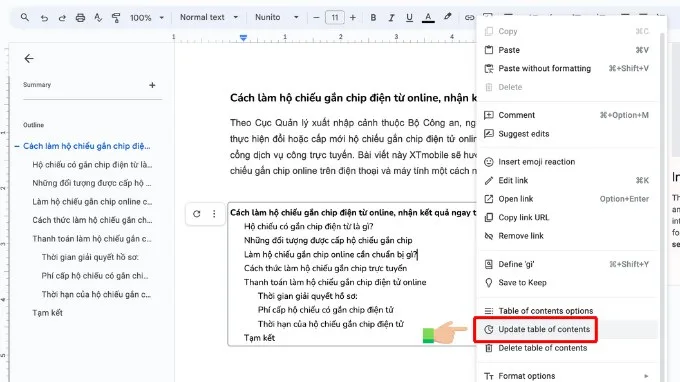
Task: Choose Insert emoji reaction
Action: tap(567, 162)
